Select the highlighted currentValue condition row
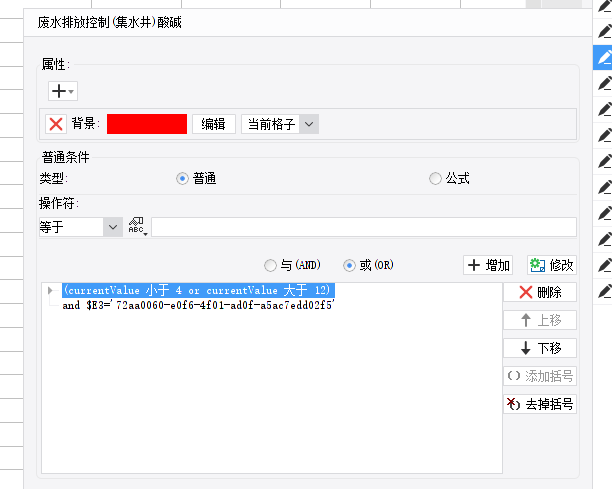The image size is (612, 489). [x=198, y=290]
